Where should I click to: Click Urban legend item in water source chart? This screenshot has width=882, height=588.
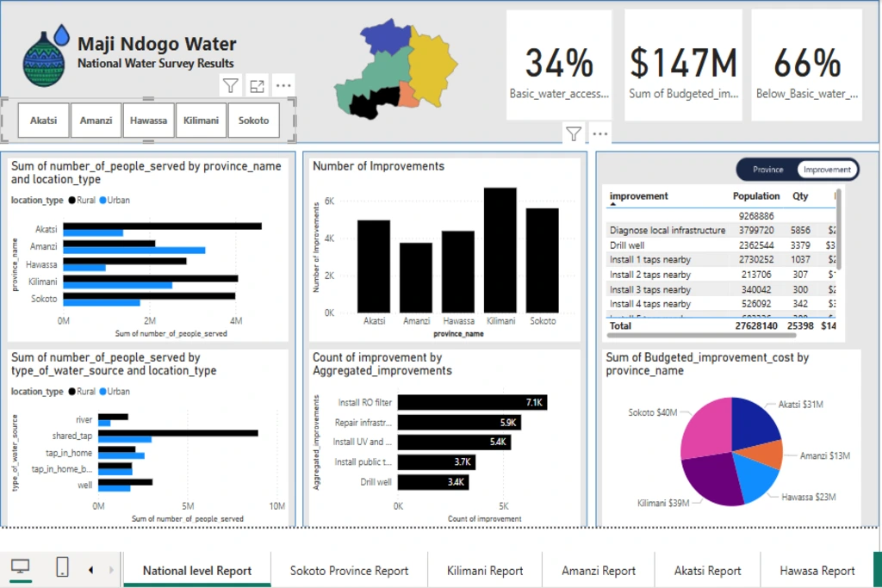[x=115, y=391]
